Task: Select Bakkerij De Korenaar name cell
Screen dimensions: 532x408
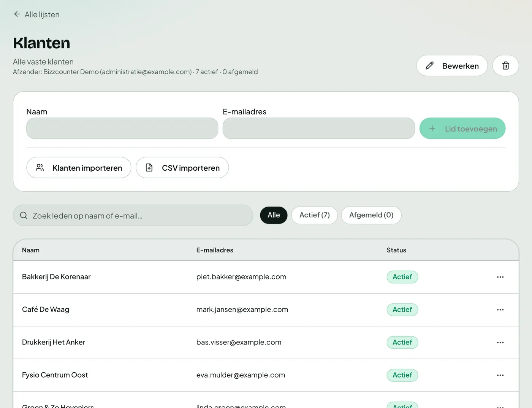Action: point(56,277)
